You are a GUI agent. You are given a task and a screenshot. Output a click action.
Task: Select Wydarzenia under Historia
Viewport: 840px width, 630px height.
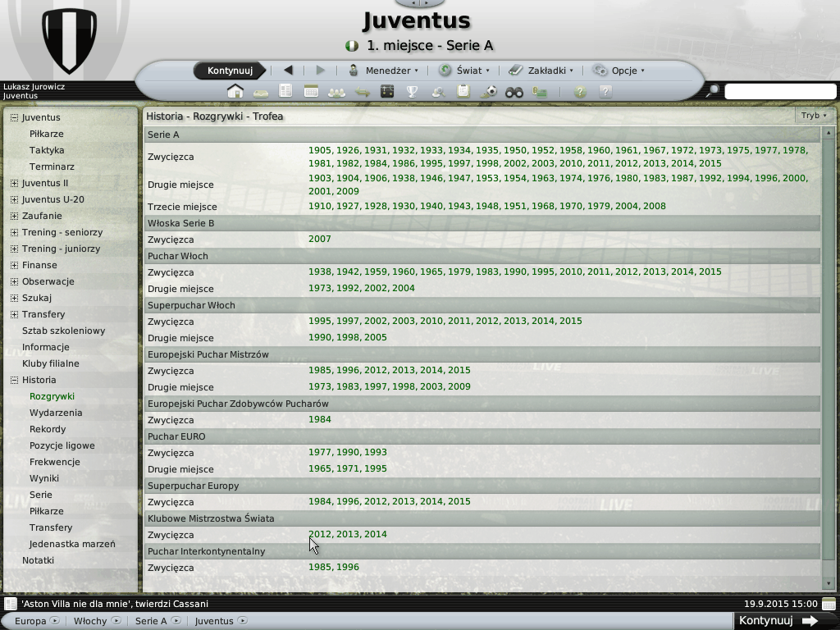[56, 413]
